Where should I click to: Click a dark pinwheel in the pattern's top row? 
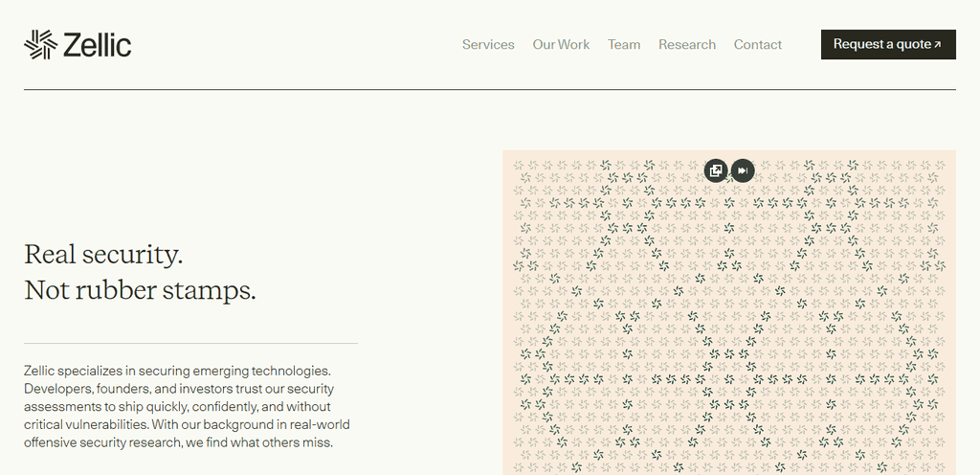point(605,165)
